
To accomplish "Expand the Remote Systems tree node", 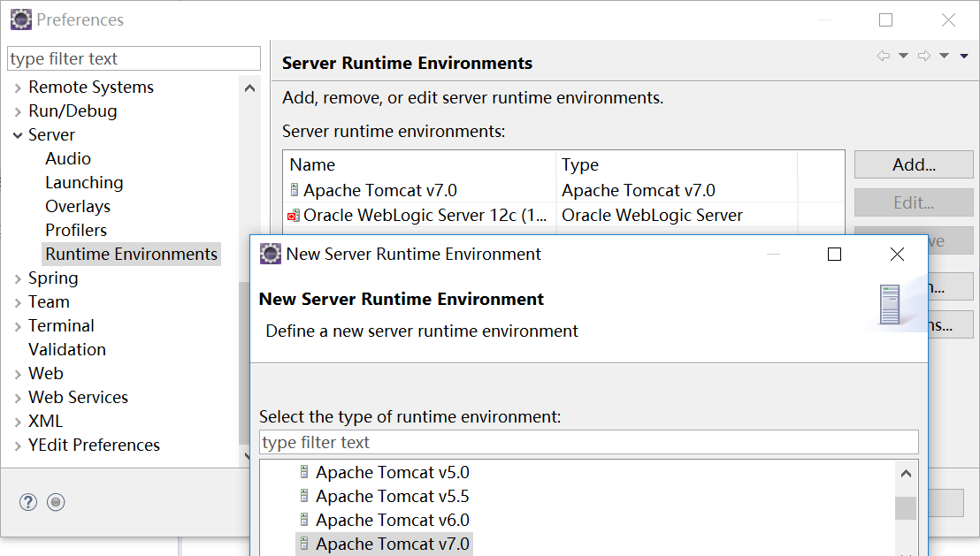I will pos(18,88).
